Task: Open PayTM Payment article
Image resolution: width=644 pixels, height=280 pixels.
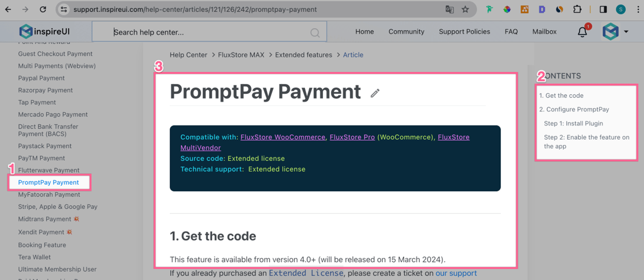Action: coord(41,158)
